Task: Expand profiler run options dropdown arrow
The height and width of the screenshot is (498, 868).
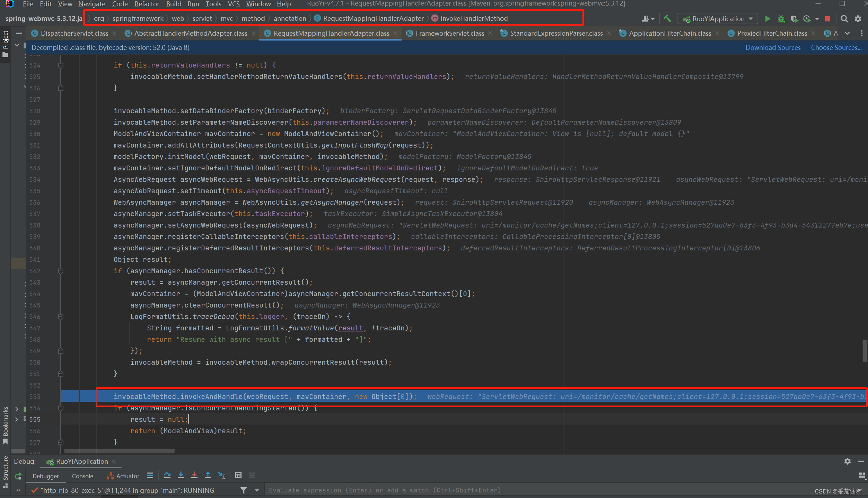Action: 817,19
